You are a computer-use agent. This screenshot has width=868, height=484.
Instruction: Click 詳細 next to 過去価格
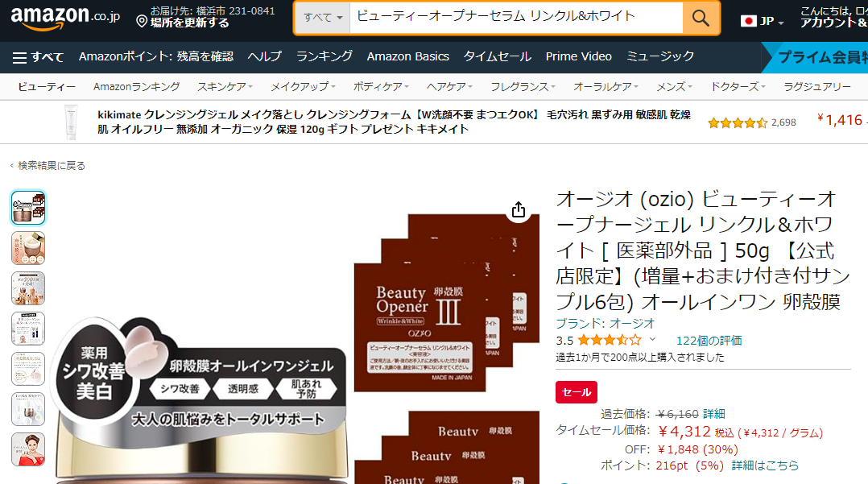[x=714, y=414]
